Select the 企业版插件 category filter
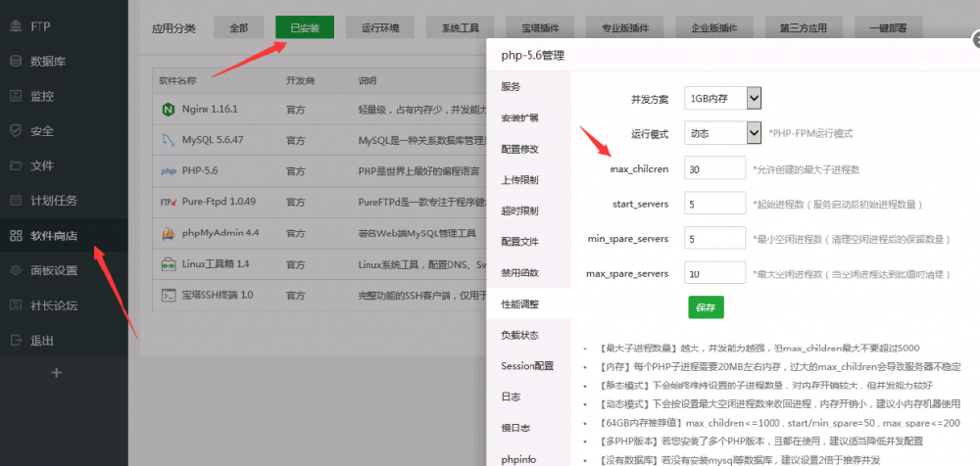The width and height of the screenshot is (980, 466). 714,28
